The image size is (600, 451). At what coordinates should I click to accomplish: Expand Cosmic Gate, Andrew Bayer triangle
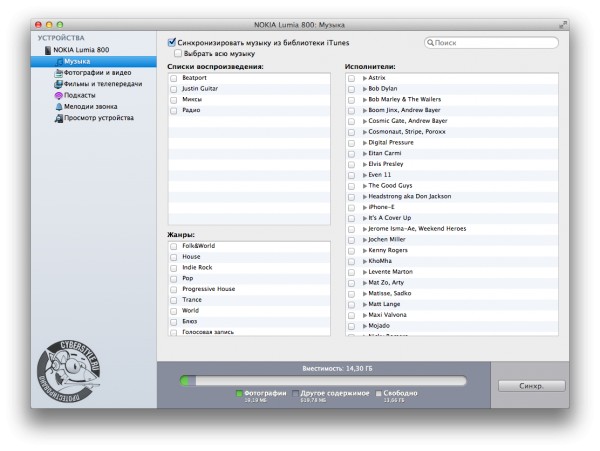[365, 121]
